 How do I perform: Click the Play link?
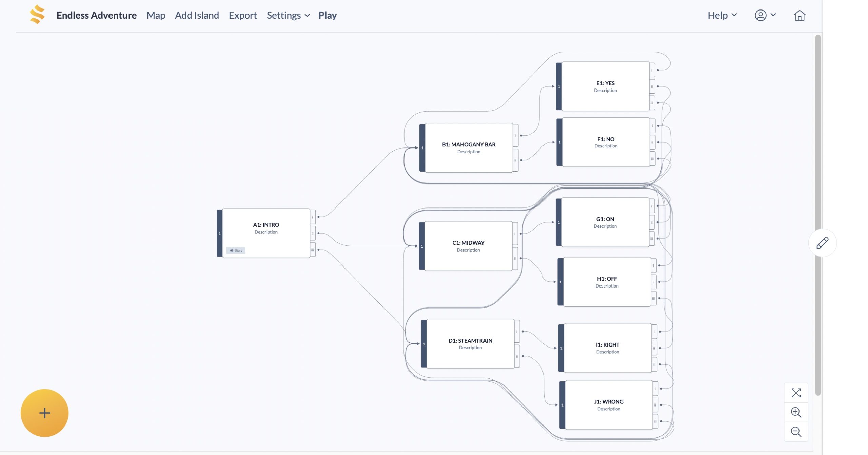(327, 15)
